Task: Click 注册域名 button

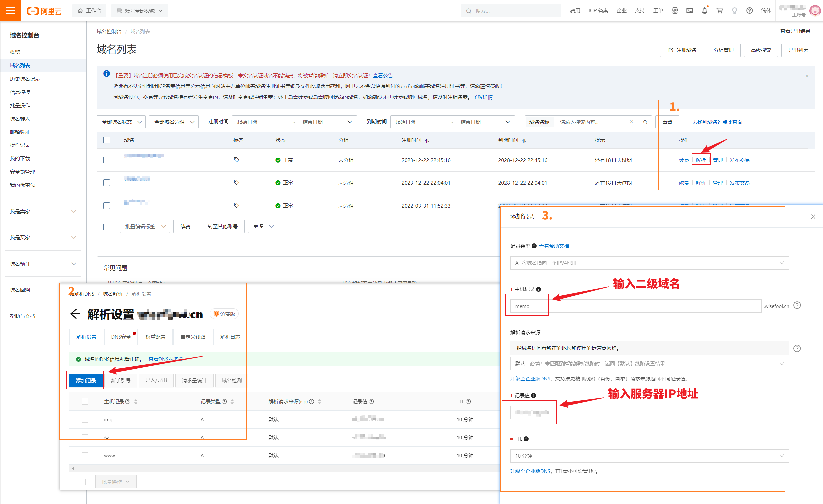Action: click(682, 50)
